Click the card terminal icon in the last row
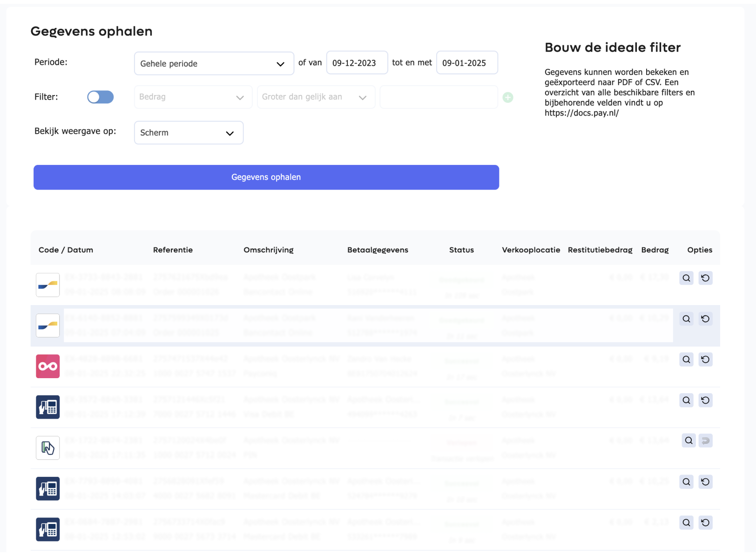This screenshot has width=756, height=557. [x=48, y=530]
